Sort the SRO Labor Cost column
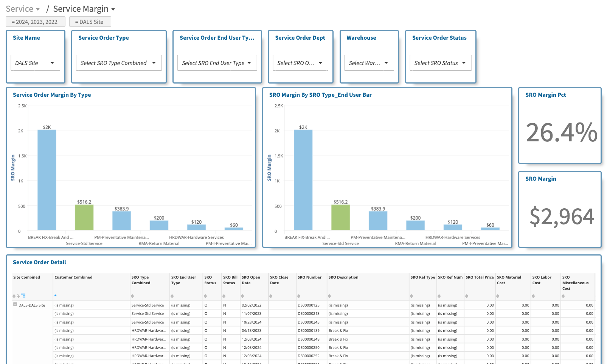 (533, 296)
